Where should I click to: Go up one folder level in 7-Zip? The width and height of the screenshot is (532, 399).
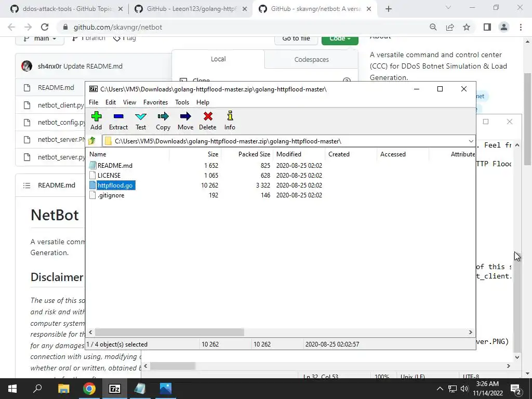click(92, 141)
